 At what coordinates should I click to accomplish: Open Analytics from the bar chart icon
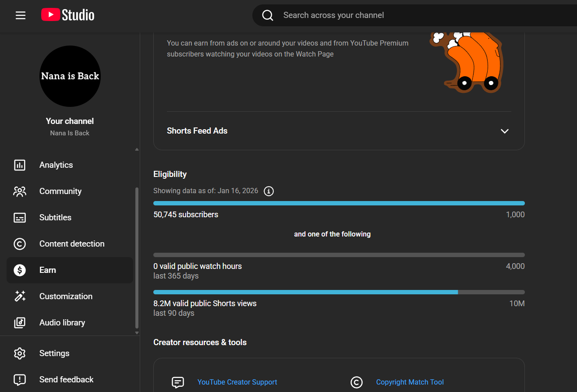(20, 165)
